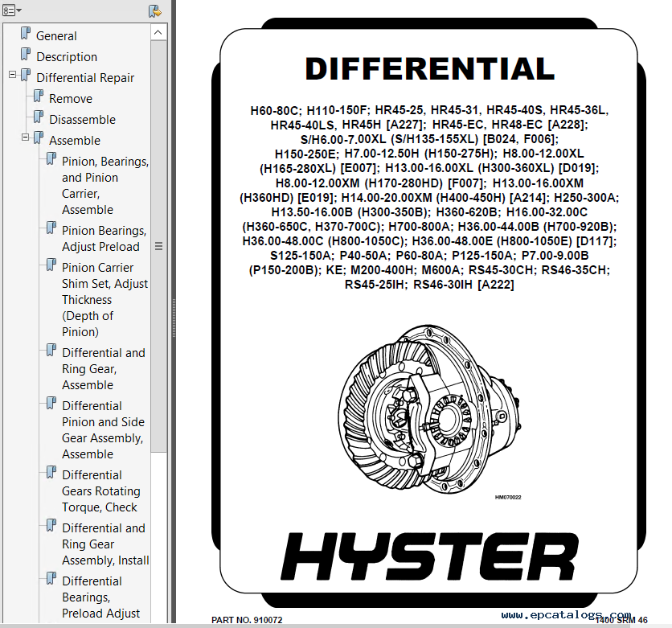Click the PART NO. 910072 text
Image resolution: width=672 pixels, height=628 pixels.
(247, 620)
